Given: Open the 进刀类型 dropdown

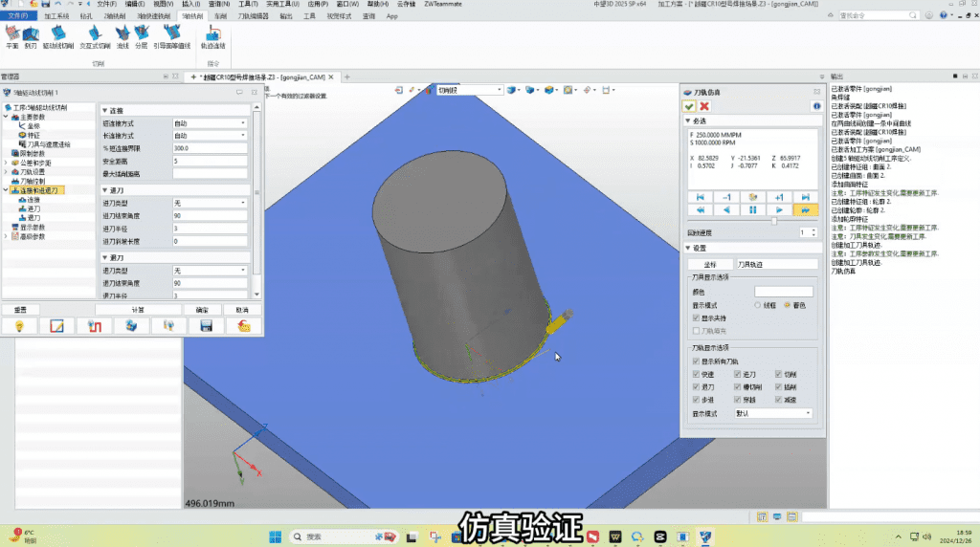Looking at the screenshot, I should pyautogui.click(x=211, y=203).
